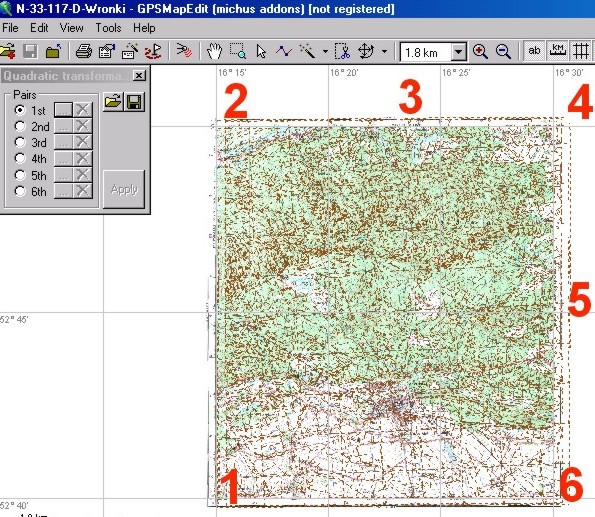Delete the 3rd pair with X button
Viewport: 595px width, 517px height.
coord(83,142)
